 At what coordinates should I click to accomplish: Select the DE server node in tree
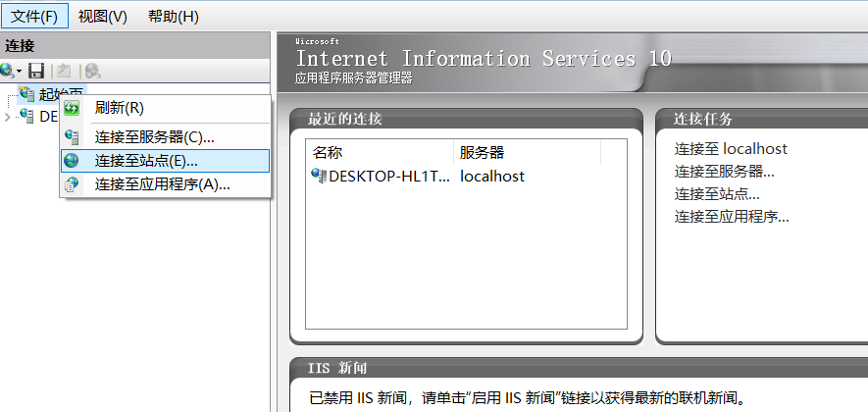point(49,117)
